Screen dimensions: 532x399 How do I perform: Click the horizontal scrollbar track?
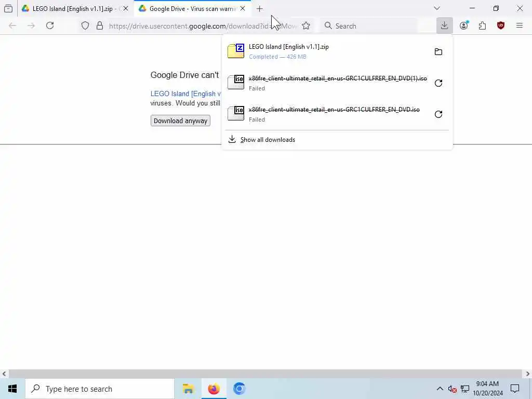pos(265,374)
